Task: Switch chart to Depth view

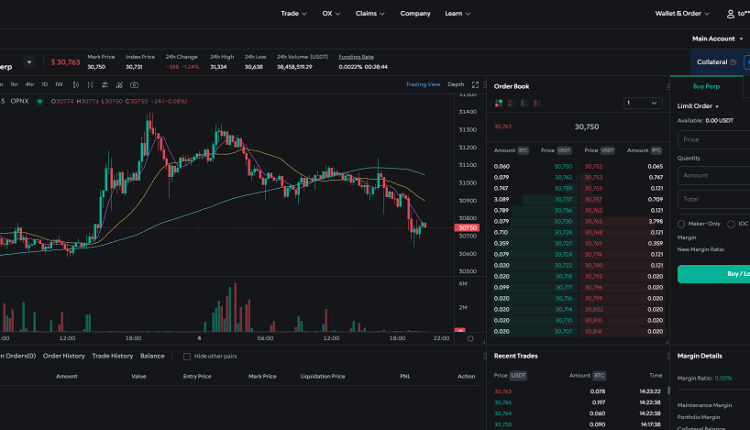Action: click(456, 84)
